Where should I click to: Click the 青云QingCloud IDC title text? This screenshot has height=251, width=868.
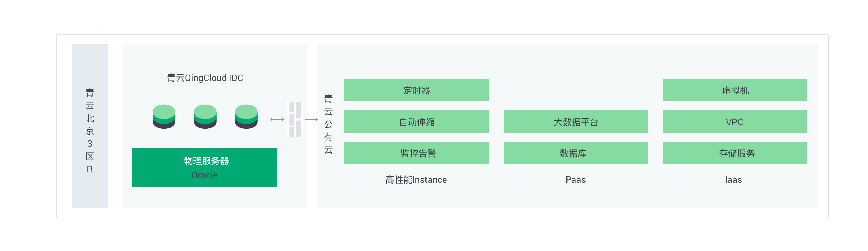[x=205, y=78]
